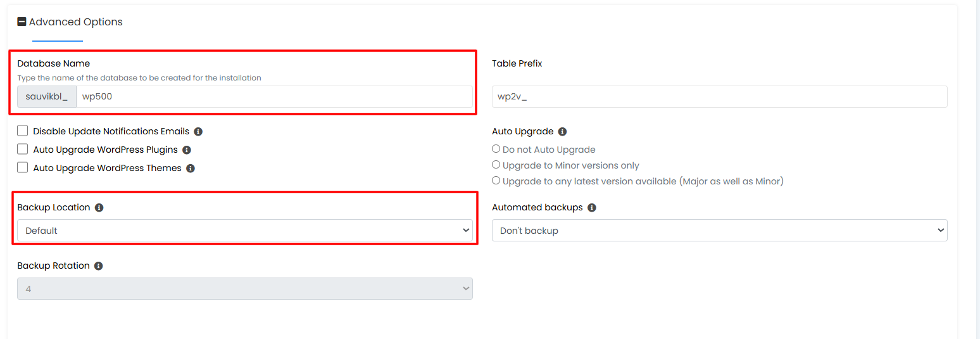Select Upgrade to any latest version available
This screenshot has height=339, width=980.
[496, 181]
